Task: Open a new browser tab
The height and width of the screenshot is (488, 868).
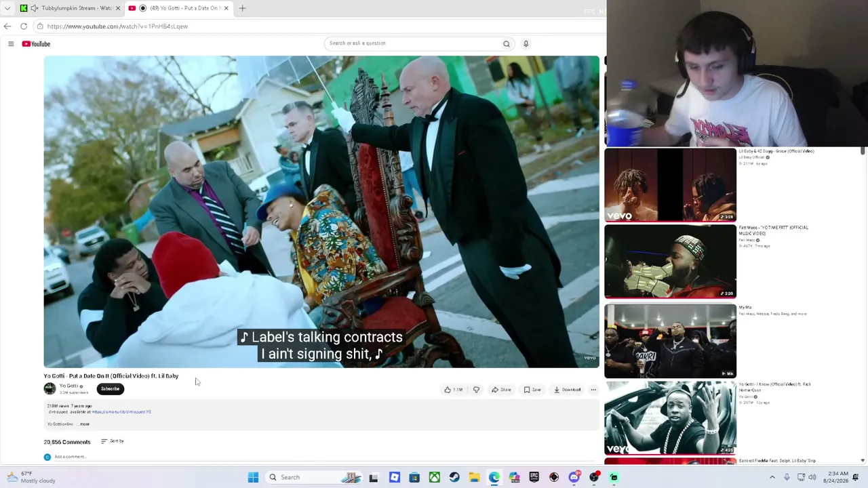Action: coord(242,8)
